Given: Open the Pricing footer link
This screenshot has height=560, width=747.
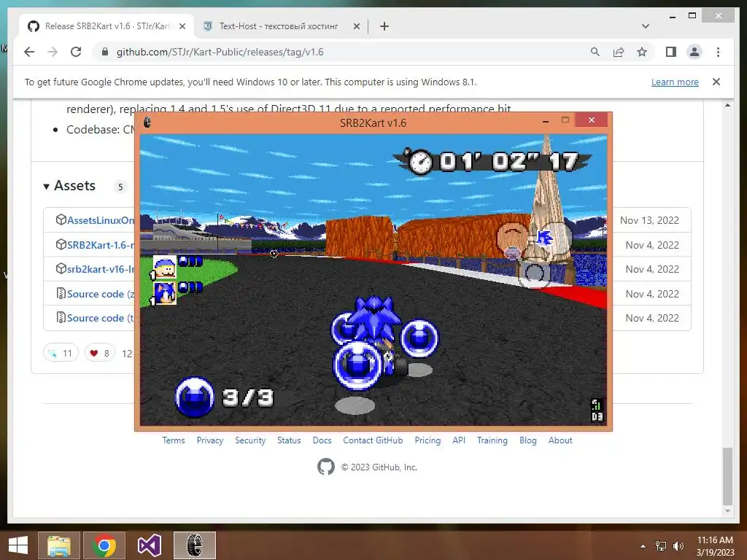Looking at the screenshot, I should [427, 440].
